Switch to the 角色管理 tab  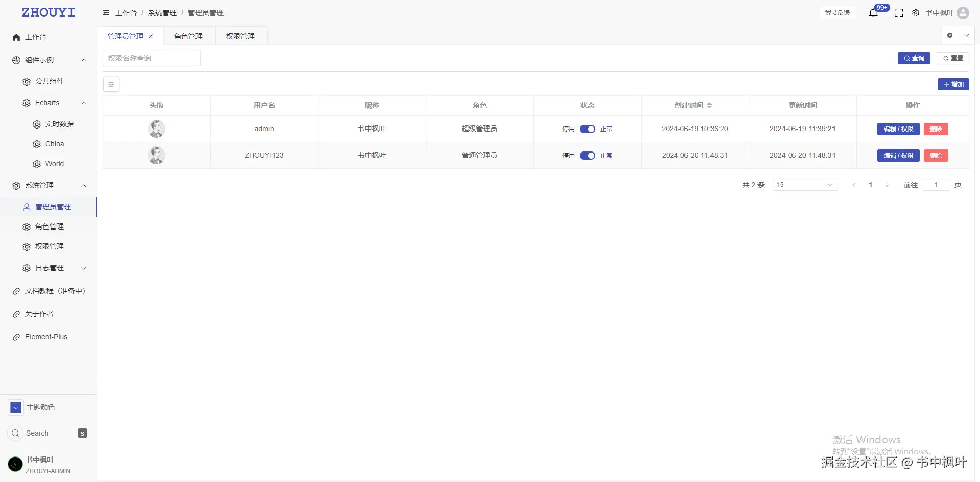coord(188,36)
